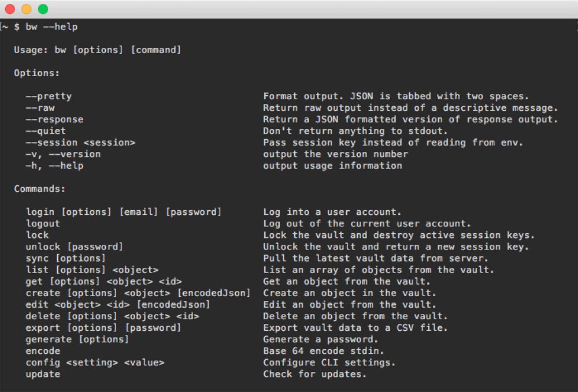Click the 'unlock [password]' command
Screen dimensions: 578x392
tap(74, 247)
